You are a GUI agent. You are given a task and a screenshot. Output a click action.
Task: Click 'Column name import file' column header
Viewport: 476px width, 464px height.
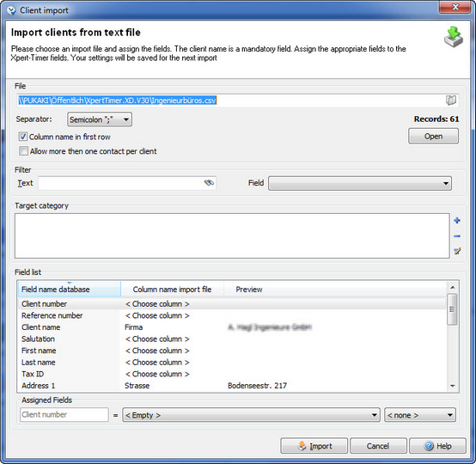[172, 289]
